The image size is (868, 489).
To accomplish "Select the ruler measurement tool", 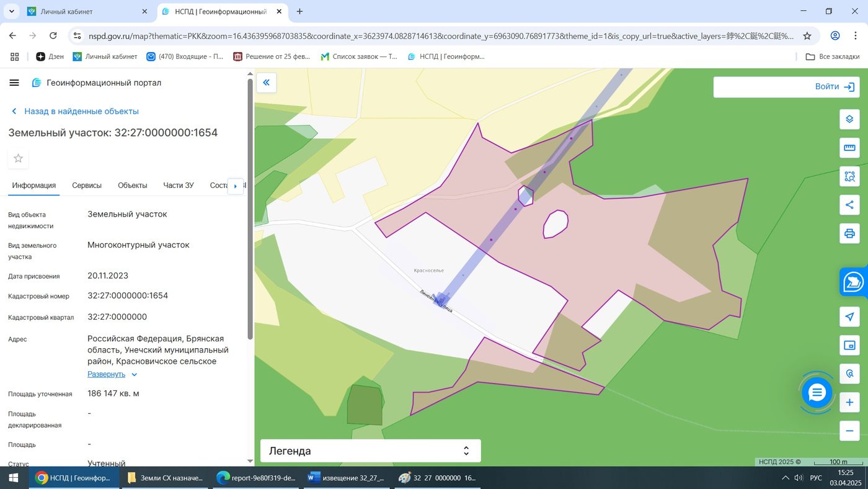I will [849, 148].
